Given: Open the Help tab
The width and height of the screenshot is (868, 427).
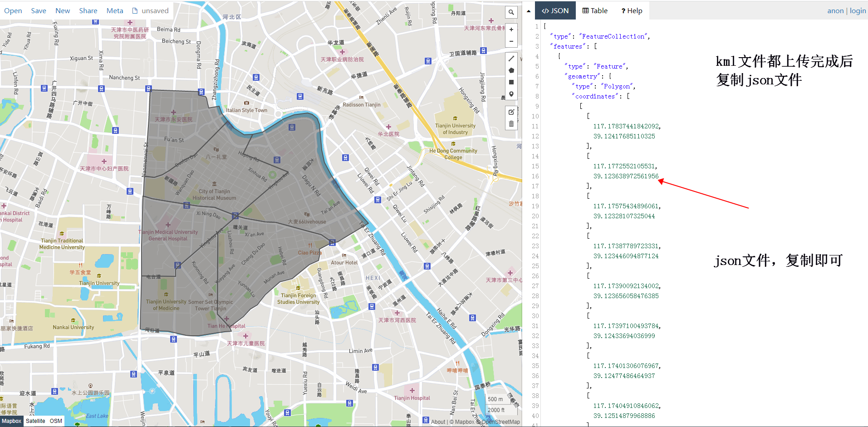Looking at the screenshot, I should [632, 11].
